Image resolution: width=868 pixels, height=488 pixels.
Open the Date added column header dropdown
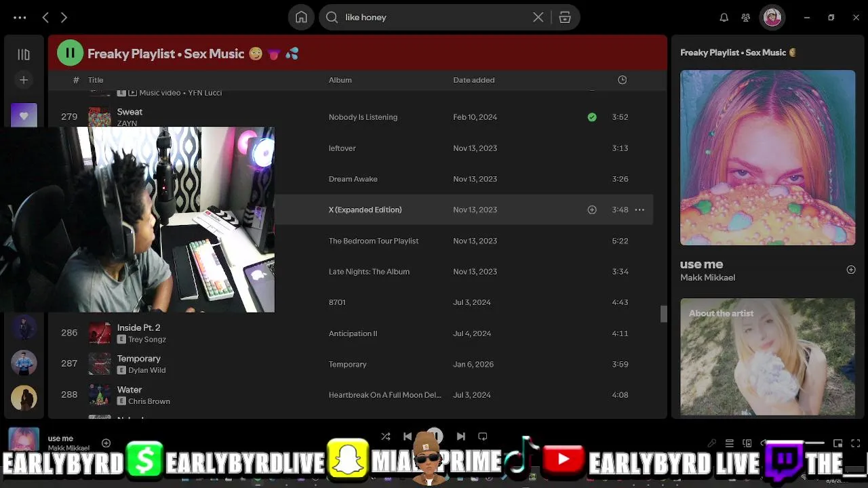[x=474, y=80]
